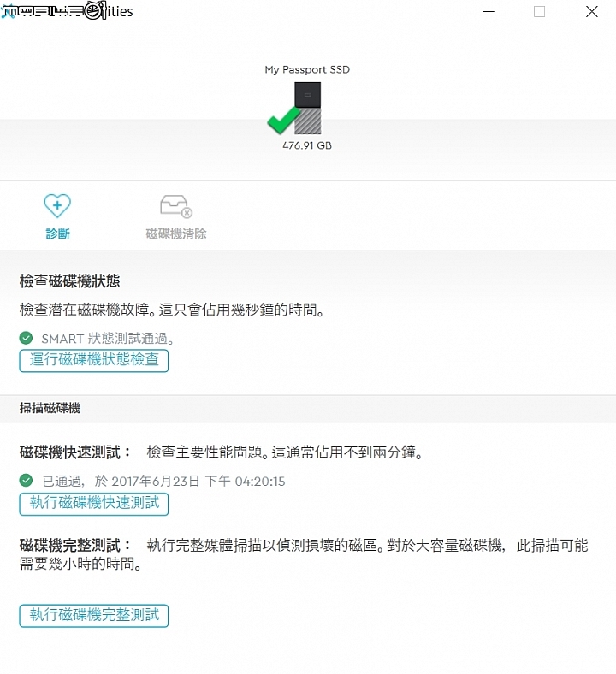The image size is (616, 674).
Task: Close the utilities window
Action: pos(592,12)
